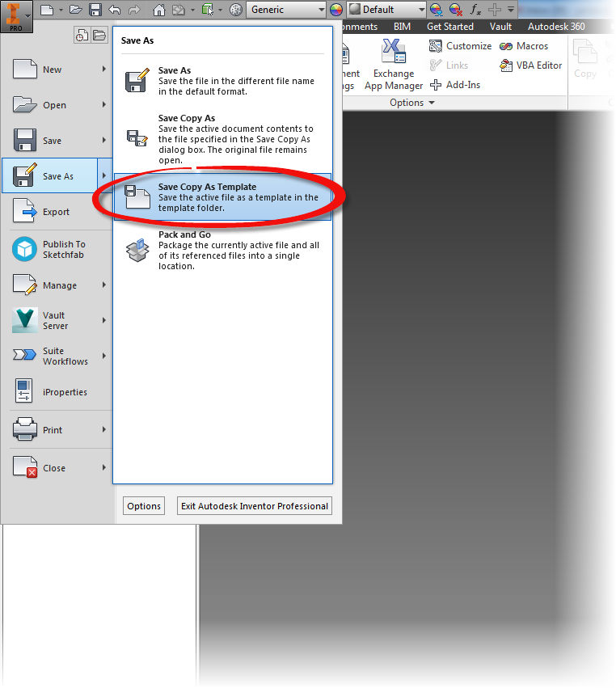Show recent documents icon in application menu
This screenshot has width=616, height=688.
82,36
